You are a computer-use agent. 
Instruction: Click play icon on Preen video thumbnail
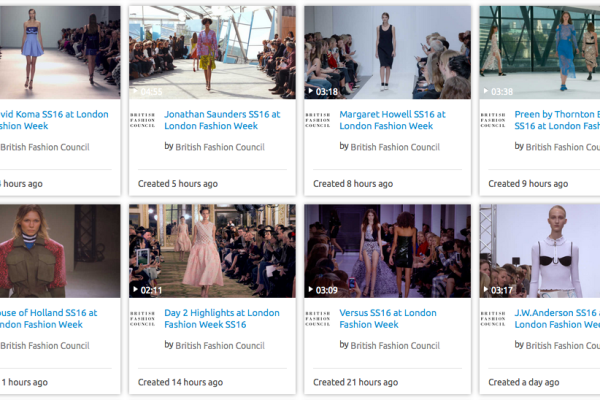pyautogui.click(x=486, y=91)
